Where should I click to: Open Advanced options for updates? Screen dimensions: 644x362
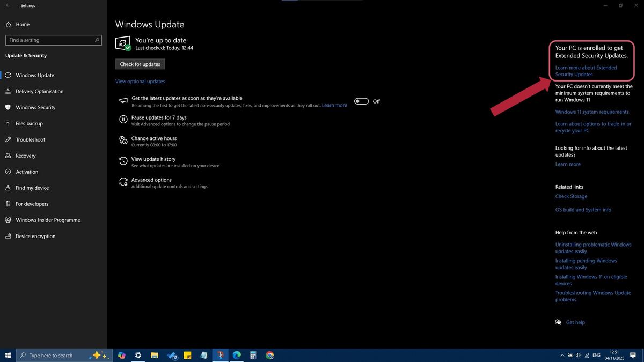[151, 180]
